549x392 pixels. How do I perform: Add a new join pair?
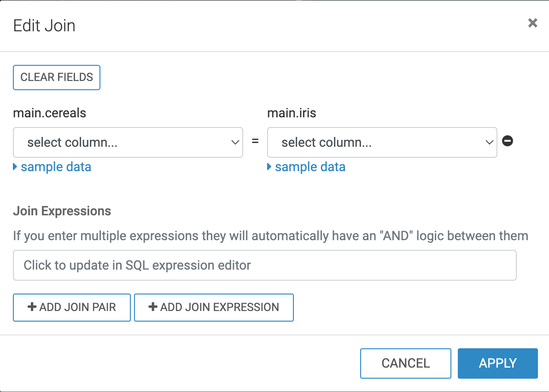(72, 307)
